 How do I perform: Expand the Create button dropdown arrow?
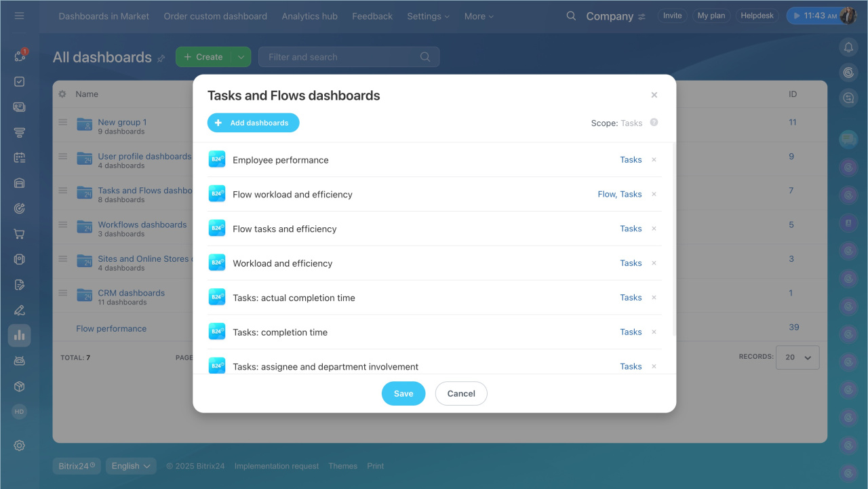point(241,58)
